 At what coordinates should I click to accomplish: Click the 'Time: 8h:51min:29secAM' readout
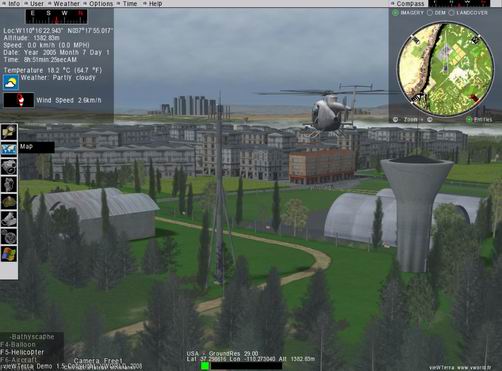[x=40, y=60]
